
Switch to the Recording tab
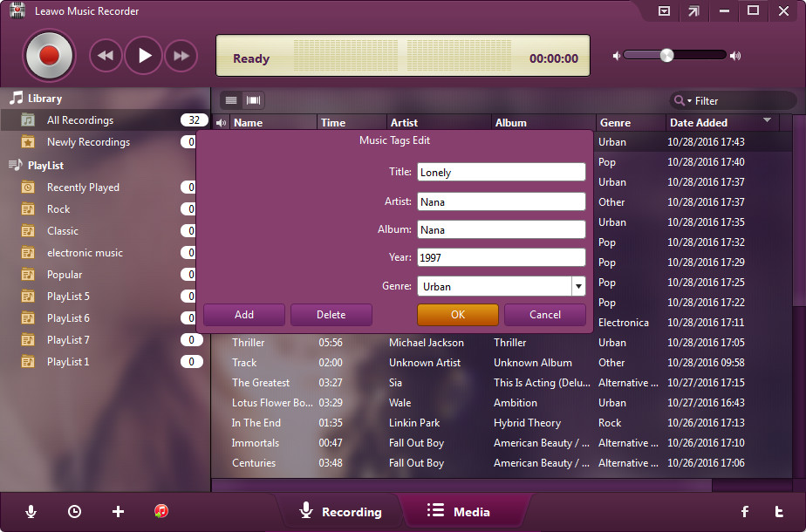tap(340, 512)
